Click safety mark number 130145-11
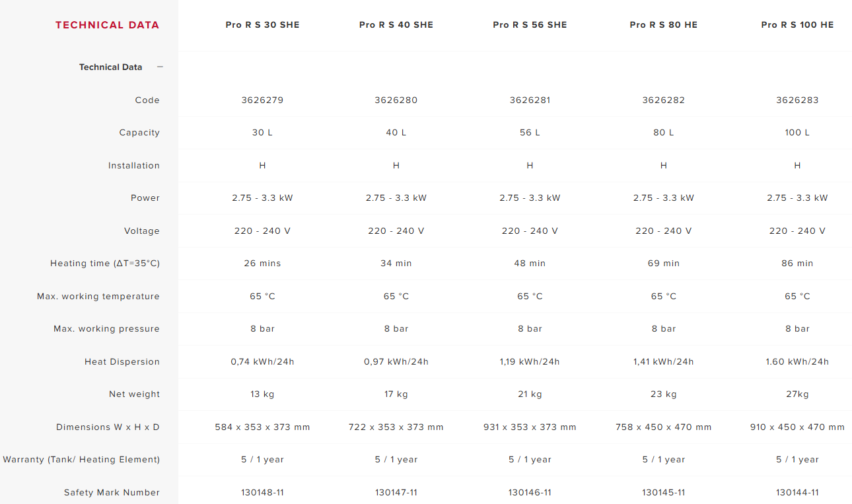This screenshot has height=504, width=852. (x=664, y=493)
